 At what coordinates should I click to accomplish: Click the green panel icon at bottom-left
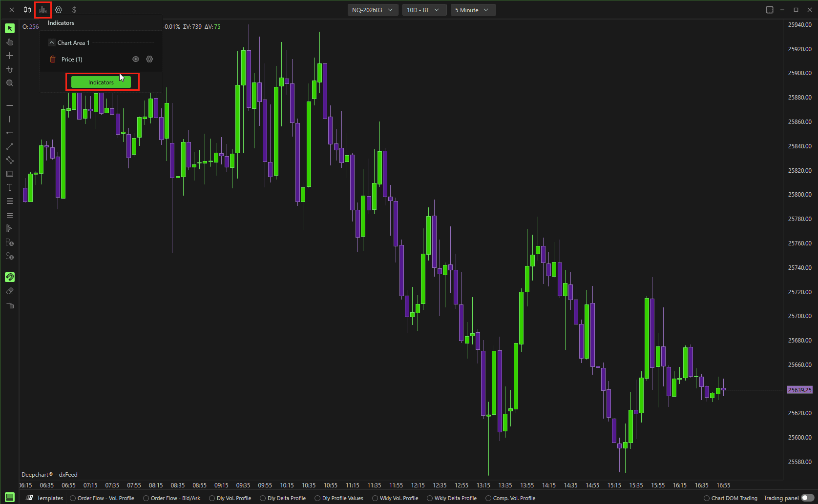click(10, 497)
